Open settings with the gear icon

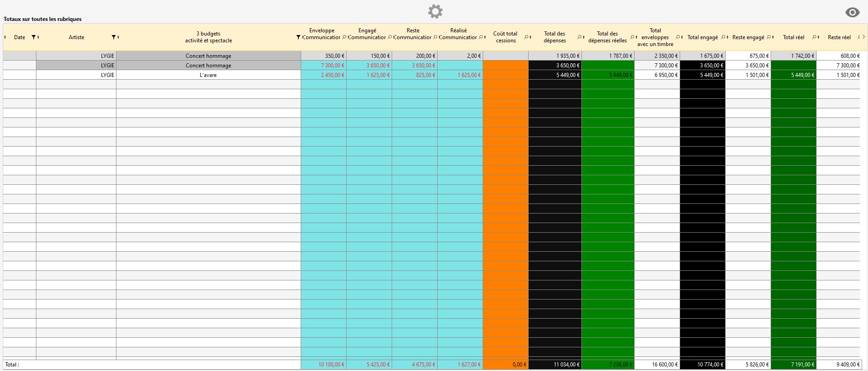point(435,11)
